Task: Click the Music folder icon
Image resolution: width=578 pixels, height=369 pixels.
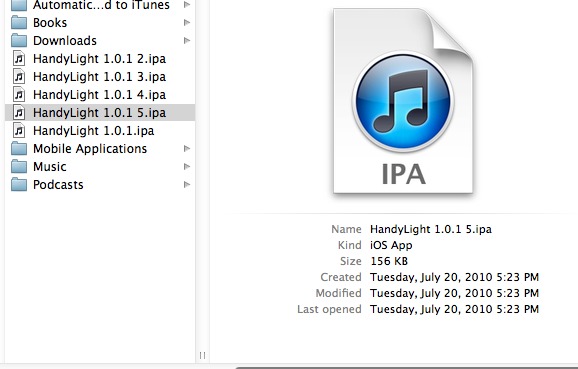Action: (19, 167)
